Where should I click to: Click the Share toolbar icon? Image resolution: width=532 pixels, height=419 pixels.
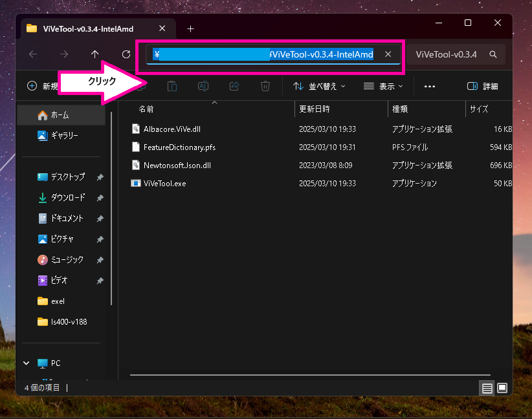[x=234, y=86]
